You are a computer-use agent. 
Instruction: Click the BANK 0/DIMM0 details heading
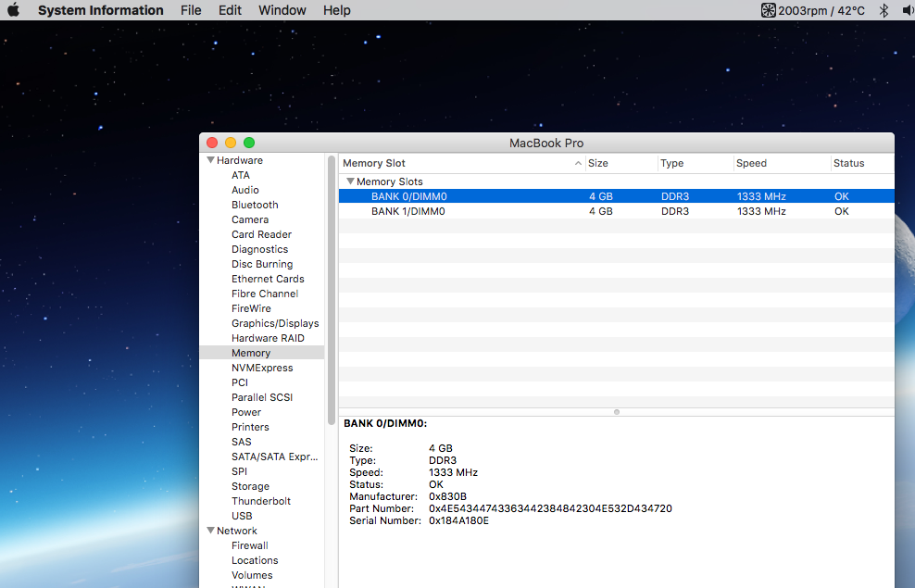pos(385,423)
